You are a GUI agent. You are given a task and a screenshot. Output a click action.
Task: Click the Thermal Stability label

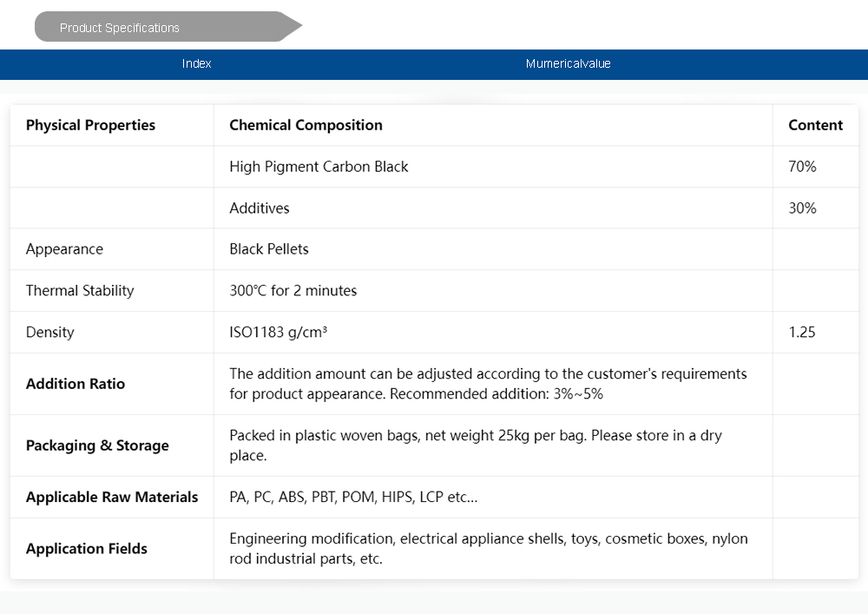coord(80,291)
